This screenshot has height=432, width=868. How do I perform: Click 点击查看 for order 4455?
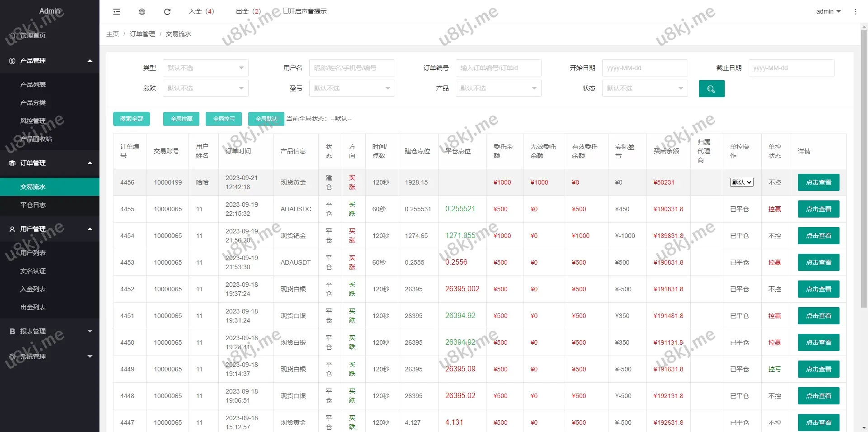pyautogui.click(x=818, y=209)
